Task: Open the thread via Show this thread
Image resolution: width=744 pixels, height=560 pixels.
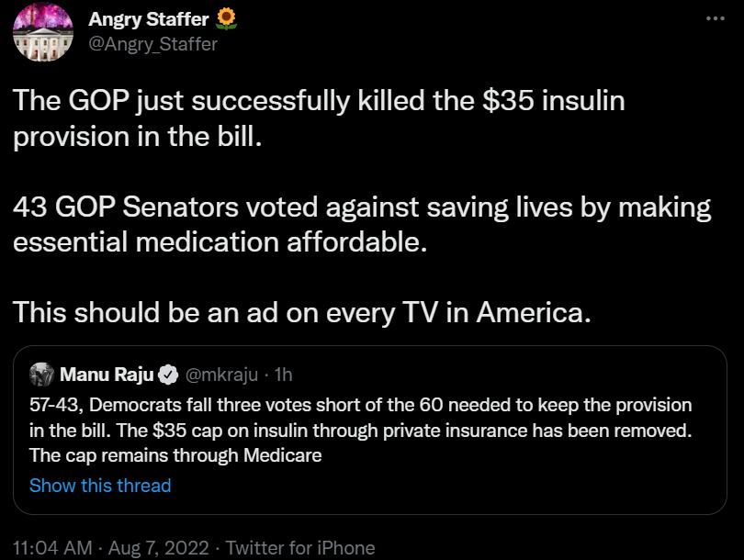Action: [100, 486]
